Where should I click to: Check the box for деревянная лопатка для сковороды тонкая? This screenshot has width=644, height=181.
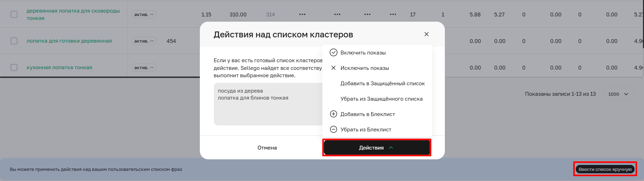point(14,14)
